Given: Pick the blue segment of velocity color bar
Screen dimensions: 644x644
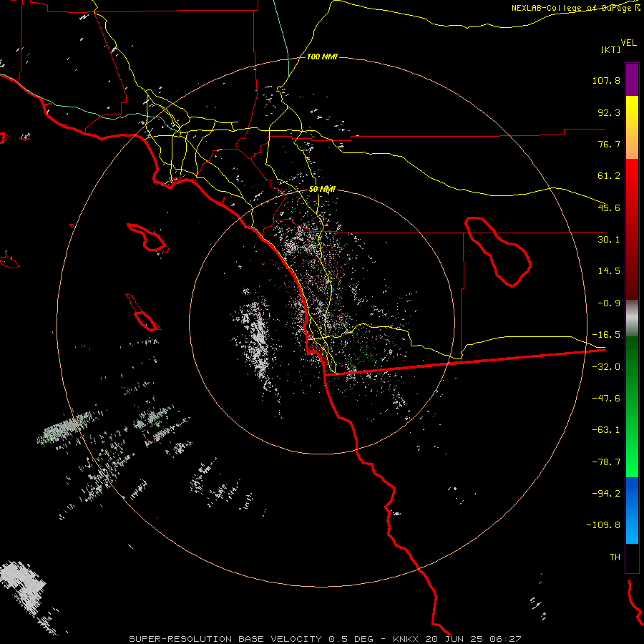Looking at the screenshot, I should (632, 510).
